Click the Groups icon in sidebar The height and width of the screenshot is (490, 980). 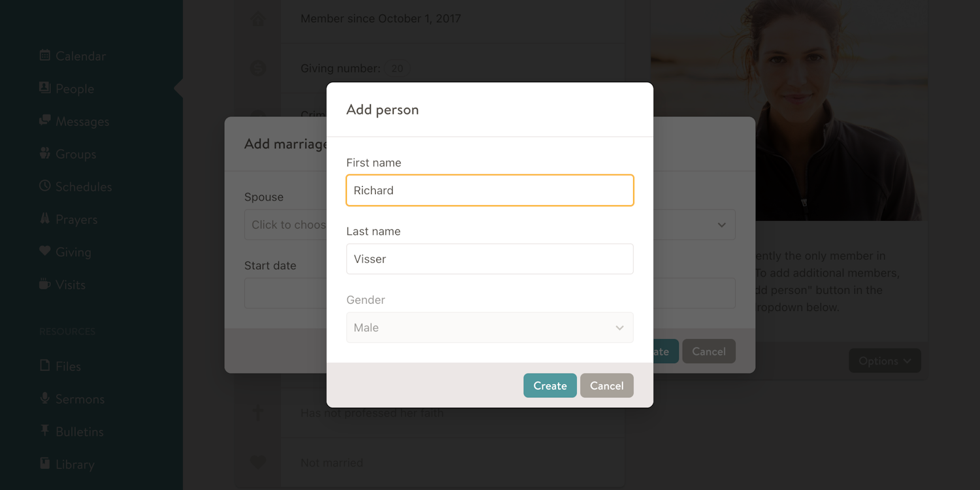pos(44,154)
